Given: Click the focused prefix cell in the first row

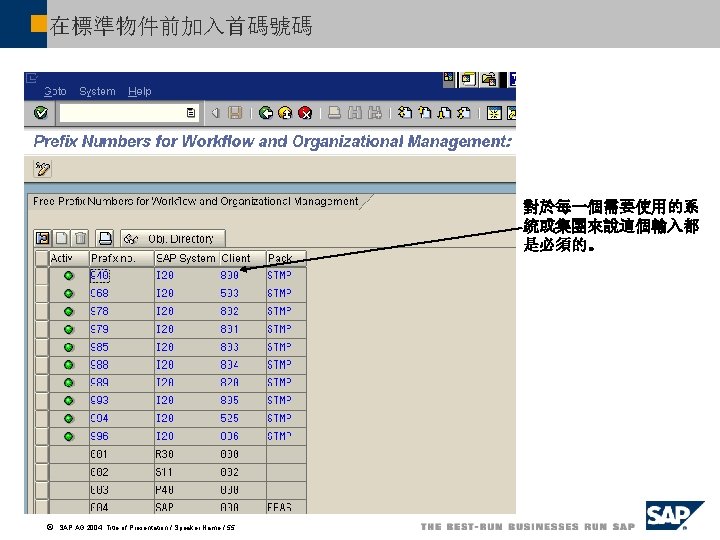Looking at the screenshot, I should [x=100, y=276].
